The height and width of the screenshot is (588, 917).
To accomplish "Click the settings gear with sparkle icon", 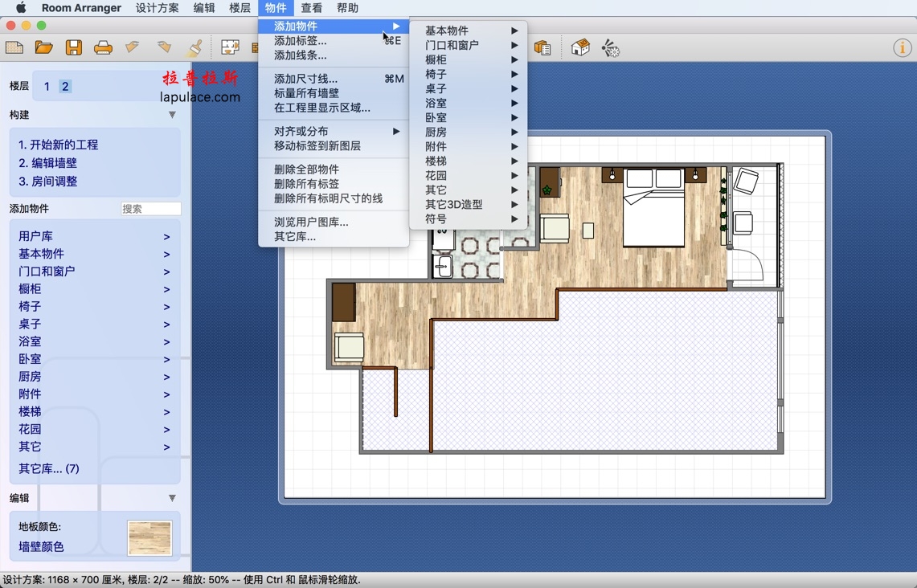I will pyautogui.click(x=610, y=48).
